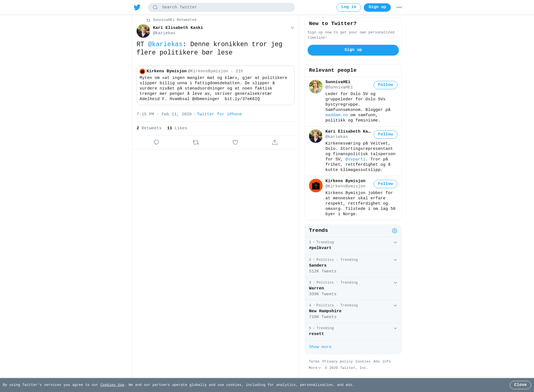
Task: Open the More dropdown in footer
Action: click(315, 368)
